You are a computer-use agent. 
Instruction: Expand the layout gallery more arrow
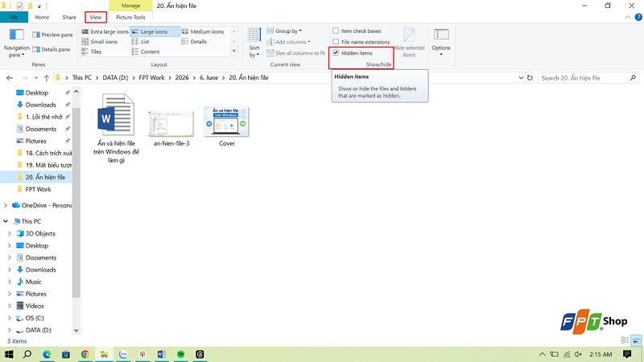point(234,51)
